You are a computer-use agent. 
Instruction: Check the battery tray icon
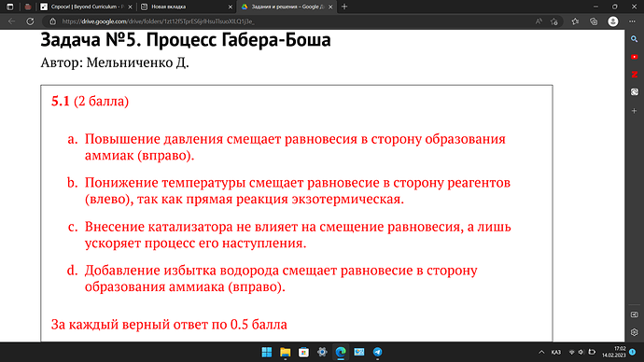pos(592,352)
